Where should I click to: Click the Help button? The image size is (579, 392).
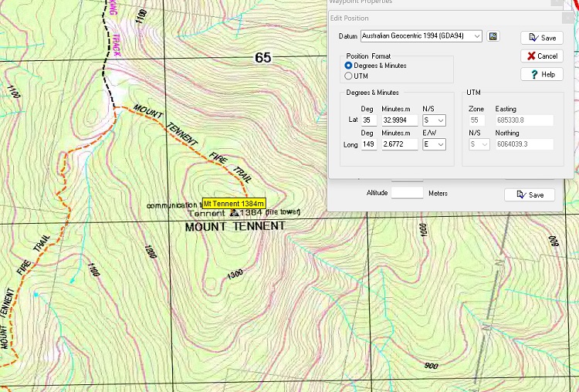(542, 74)
